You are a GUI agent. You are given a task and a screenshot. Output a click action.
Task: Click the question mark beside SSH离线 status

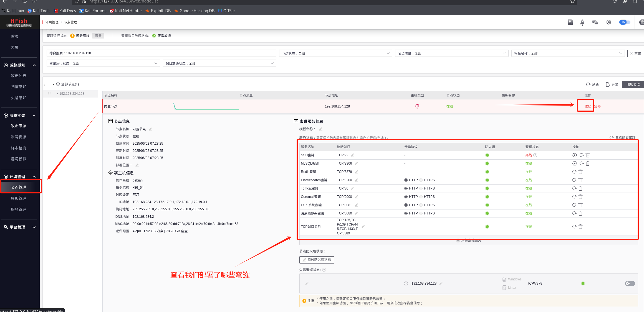click(536, 155)
